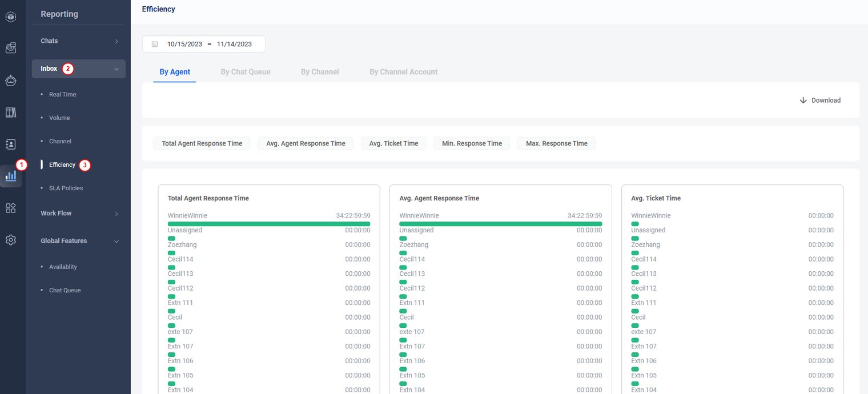Toggle the Avg. Ticket Time chip

[393, 143]
